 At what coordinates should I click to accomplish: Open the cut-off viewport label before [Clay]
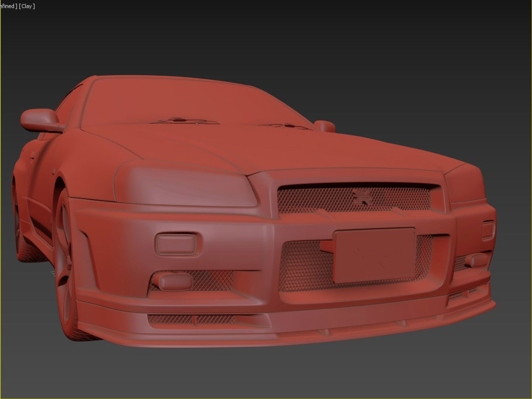pyautogui.click(x=8, y=6)
